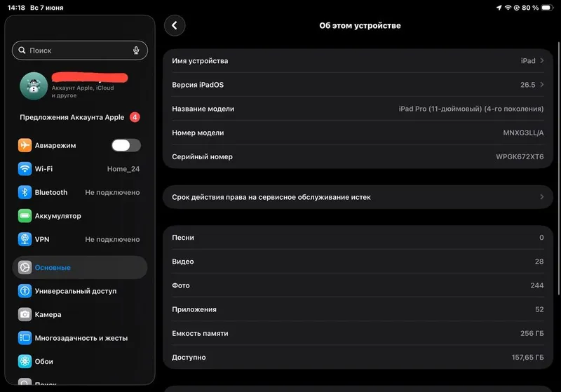Select Основные in the sidebar
Image resolution: width=561 pixels, height=392 pixels.
[x=80, y=268]
